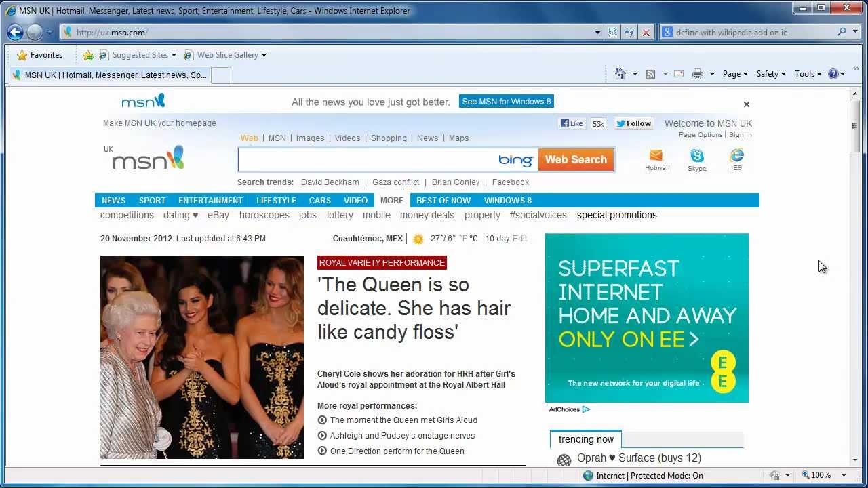Click Add to Favorites Bar icon
Image resolution: width=868 pixels, height=488 pixels.
(88, 55)
